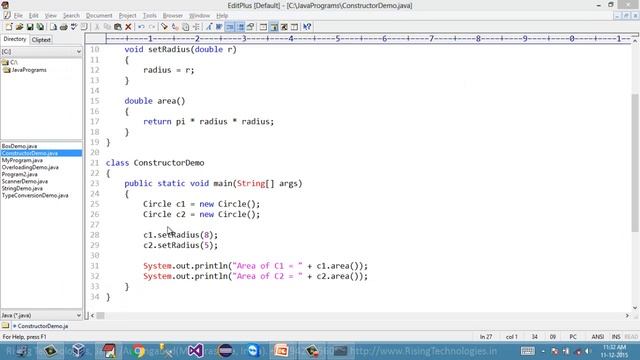Image resolution: width=640 pixels, height=360 pixels.
Task: Open Find using the flashlight icon
Action: (x=164, y=27)
